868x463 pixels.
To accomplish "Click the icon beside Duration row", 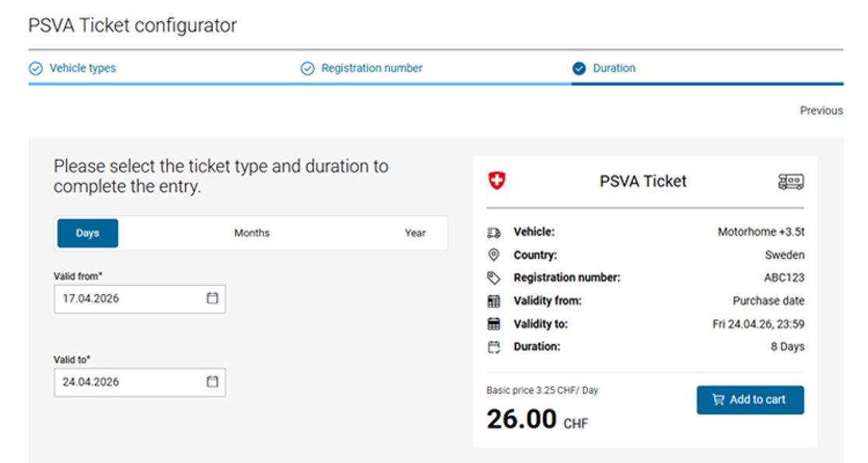I will [493, 347].
